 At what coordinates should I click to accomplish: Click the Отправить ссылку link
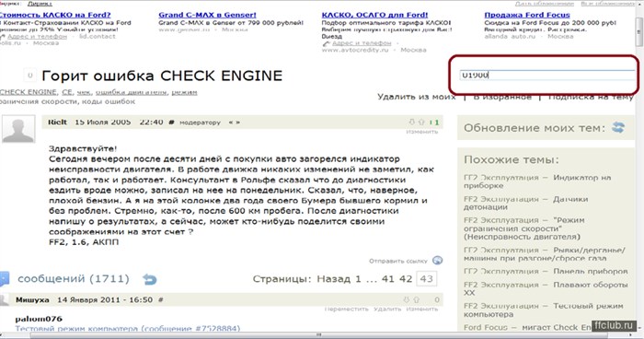[x=398, y=261]
